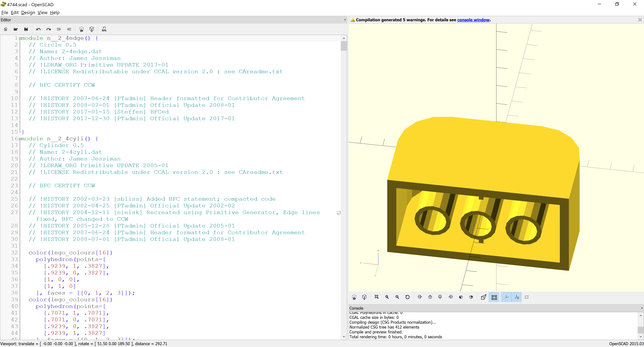
Task: Open a file with the folder icon
Action: click(15, 29)
